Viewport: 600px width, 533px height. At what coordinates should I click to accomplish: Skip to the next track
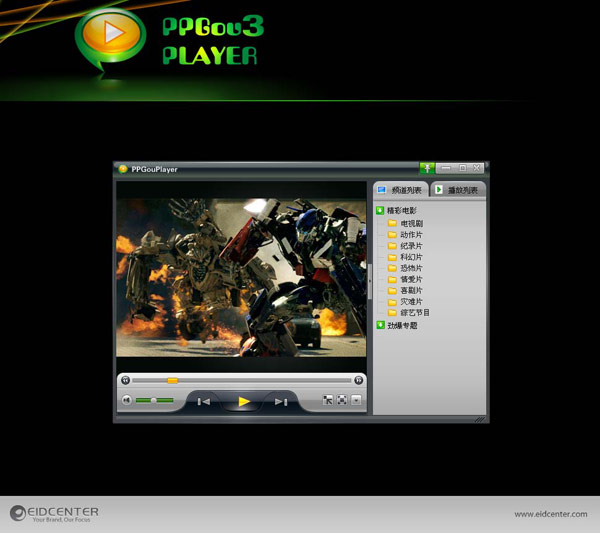tap(281, 401)
